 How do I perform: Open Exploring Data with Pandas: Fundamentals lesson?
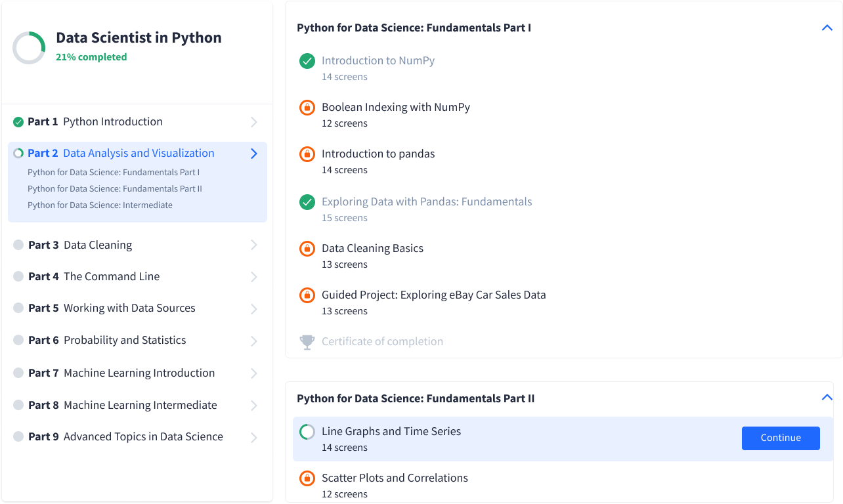tap(427, 202)
